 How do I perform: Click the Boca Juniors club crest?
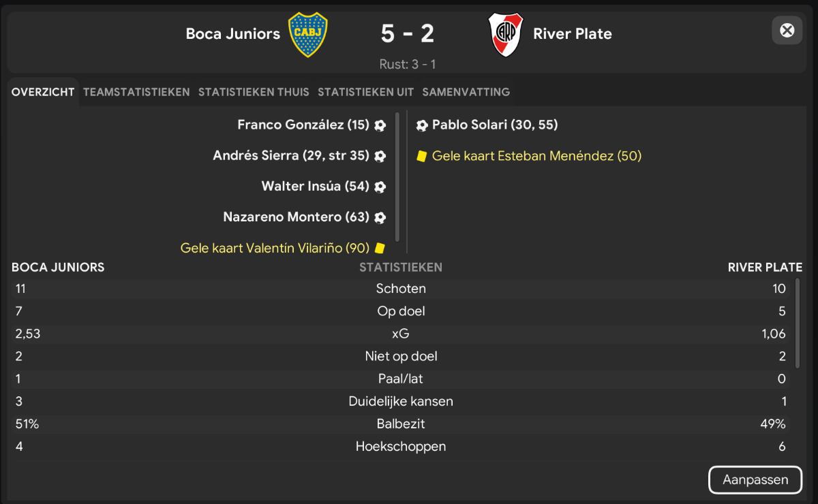(x=308, y=34)
